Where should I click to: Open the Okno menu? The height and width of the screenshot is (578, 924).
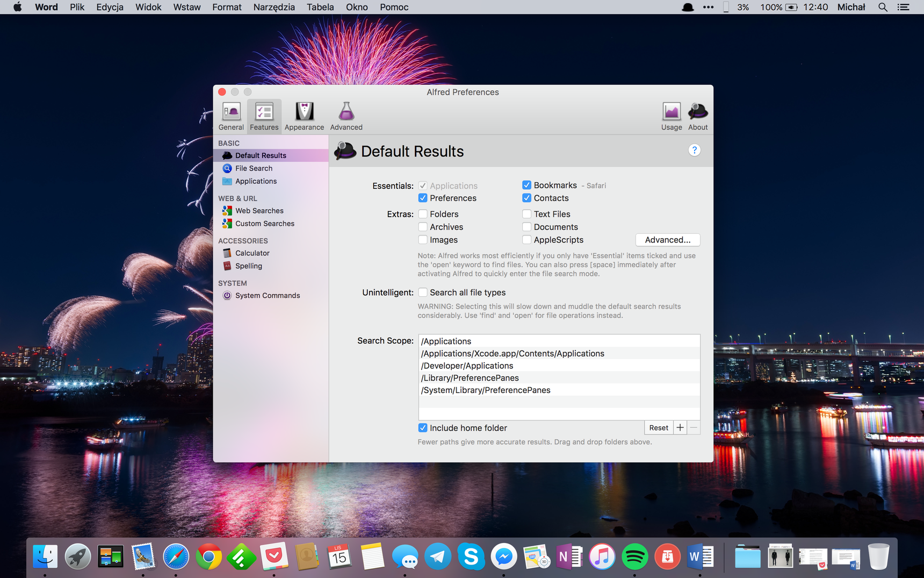[x=357, y=7]
